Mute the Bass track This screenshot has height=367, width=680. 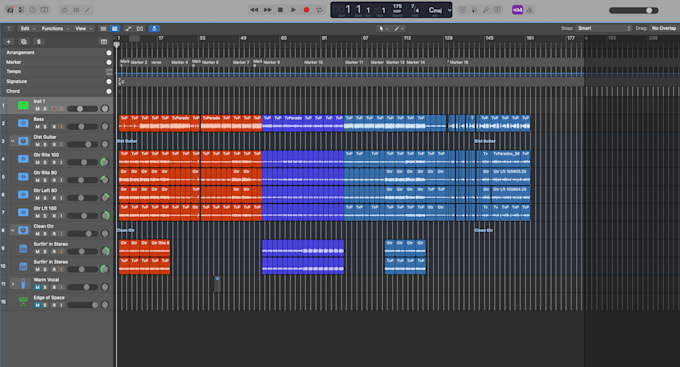38,127
